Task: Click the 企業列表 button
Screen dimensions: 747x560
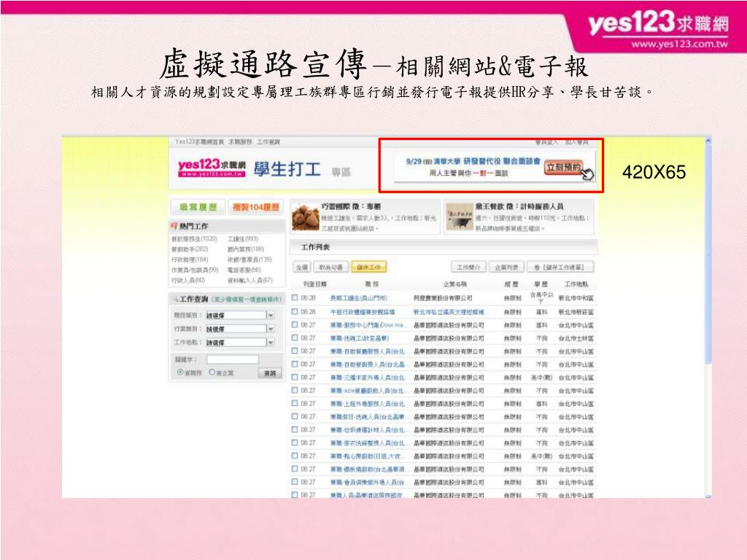Action: (506, 267)
